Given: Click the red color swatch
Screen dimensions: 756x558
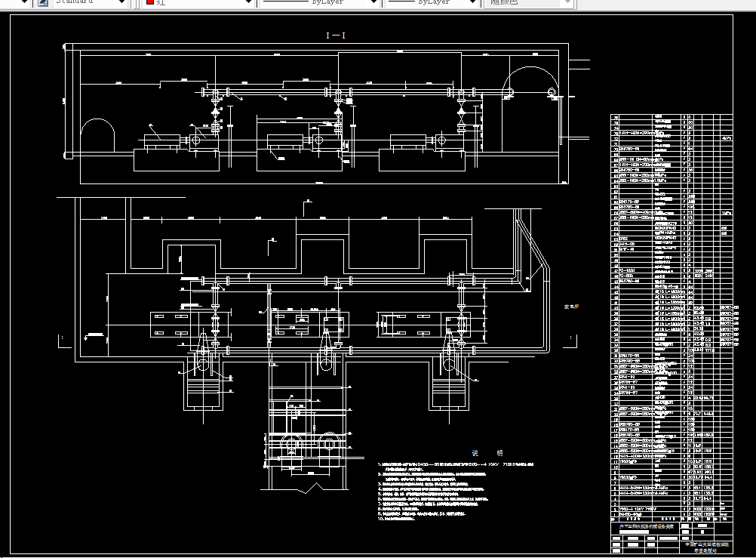Looking at the screenshot, I should [x=150, y=2].
